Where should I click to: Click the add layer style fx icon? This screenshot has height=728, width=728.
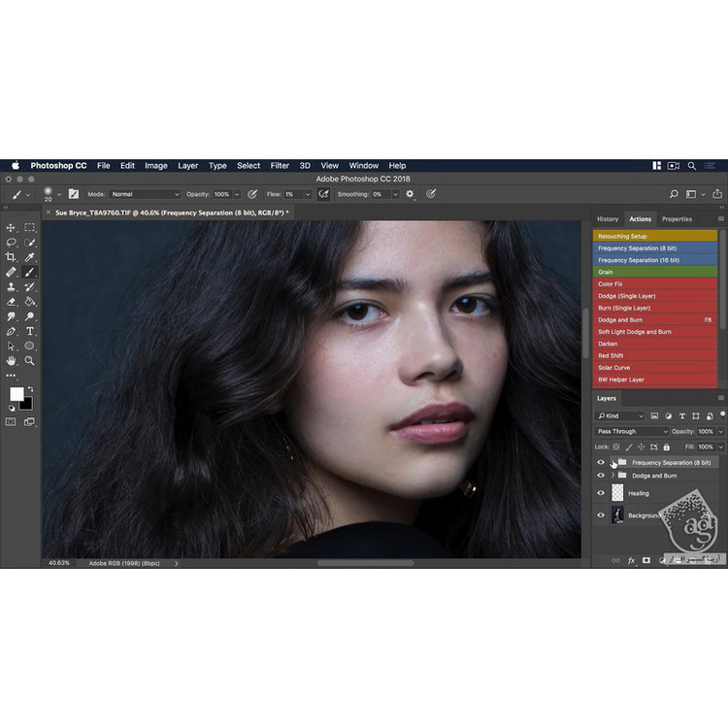click(x=631, y=560)
